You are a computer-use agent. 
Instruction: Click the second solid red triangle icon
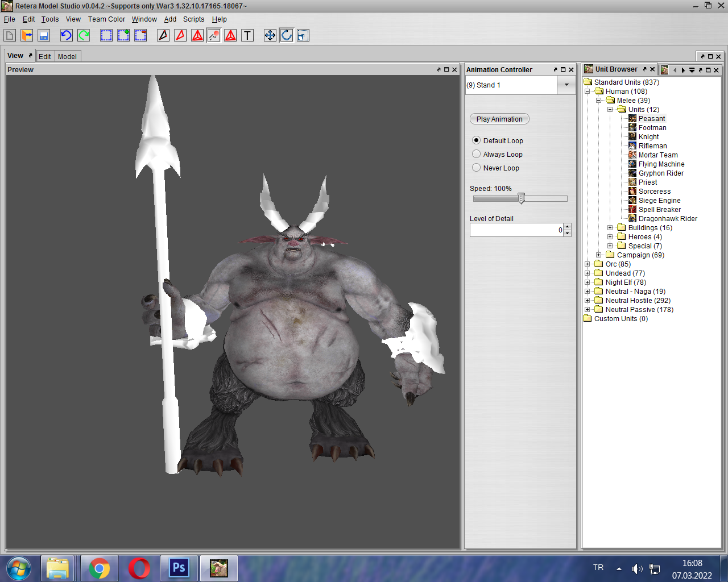(x=230, y=35)
